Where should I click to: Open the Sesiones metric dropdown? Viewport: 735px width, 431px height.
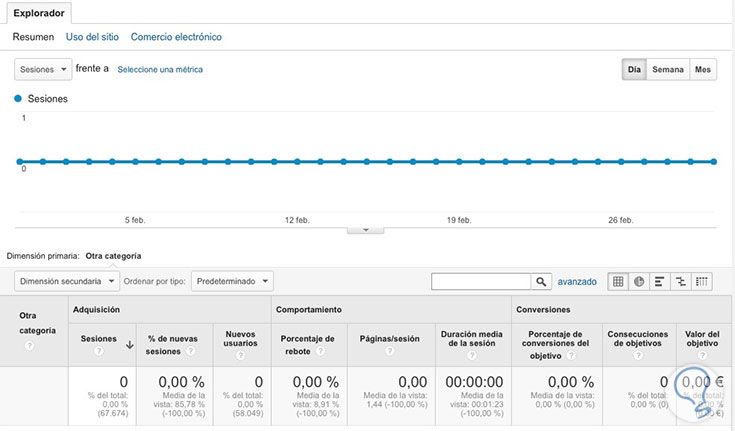43,70
